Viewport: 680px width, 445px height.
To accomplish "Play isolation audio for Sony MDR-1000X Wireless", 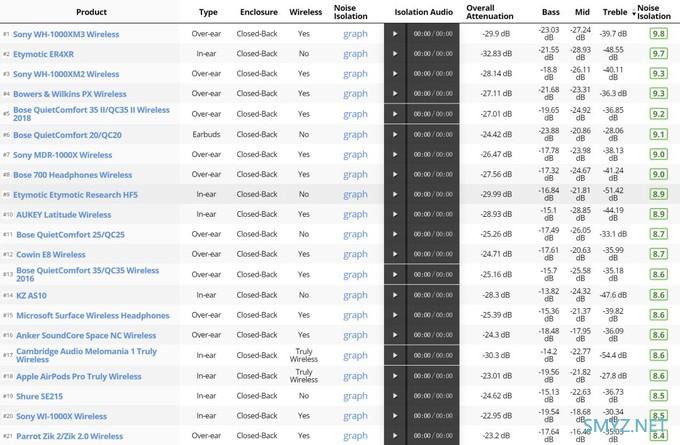I will tap(395, 154).
